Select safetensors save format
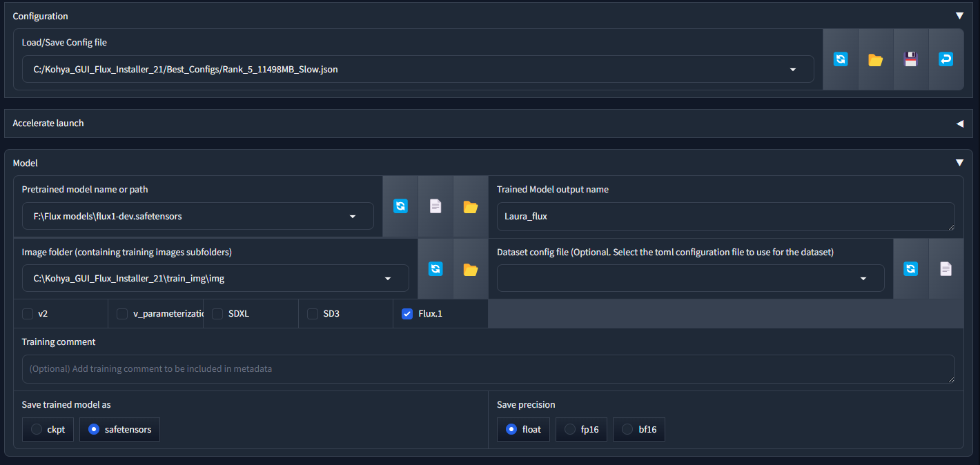 pos(120,429)
